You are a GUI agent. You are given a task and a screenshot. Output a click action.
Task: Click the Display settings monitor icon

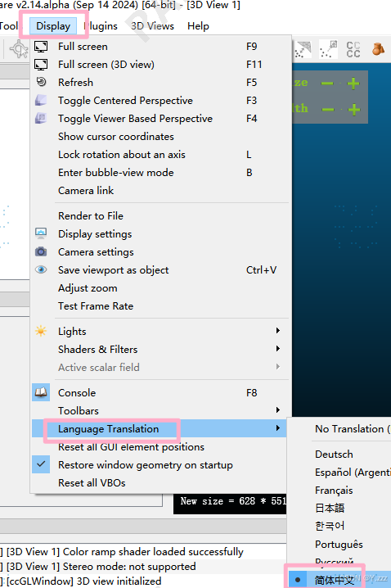(x=41, y=233)
